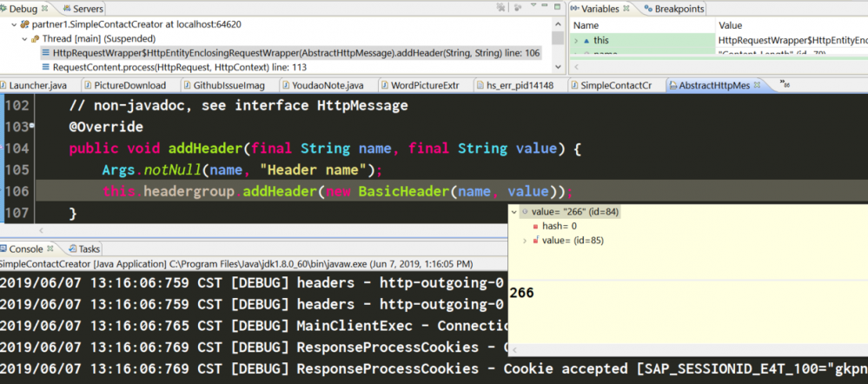Minimize the Debug view panel
Image resolution: width=868 pixels, height=384 pixels.
click(x=546, y=5)
